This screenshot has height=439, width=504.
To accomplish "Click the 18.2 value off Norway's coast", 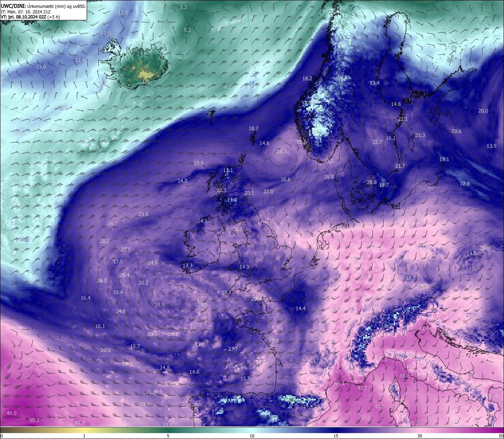I will (x=307, y=79).
